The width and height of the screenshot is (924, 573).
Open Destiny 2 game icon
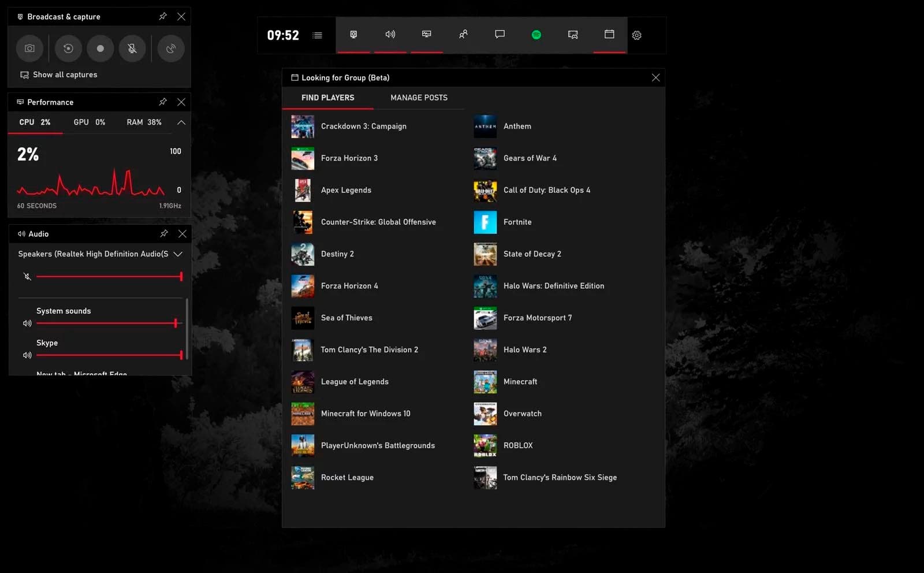tap(303, 254)
